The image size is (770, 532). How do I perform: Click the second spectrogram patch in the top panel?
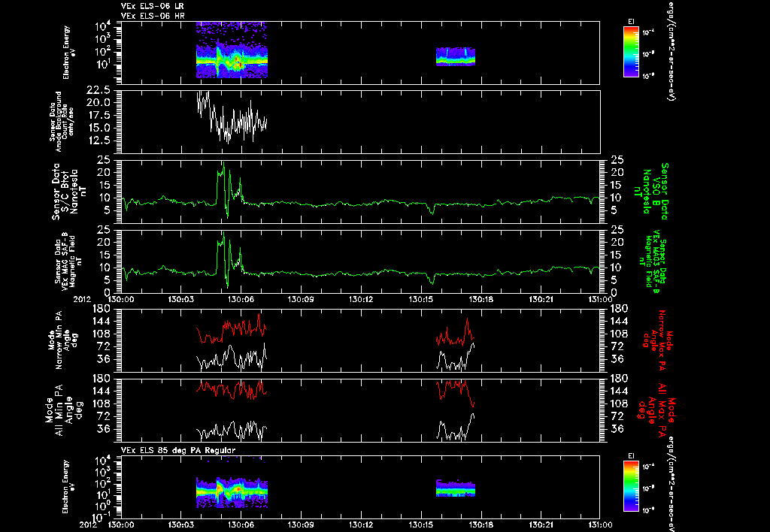coord(456,57)
